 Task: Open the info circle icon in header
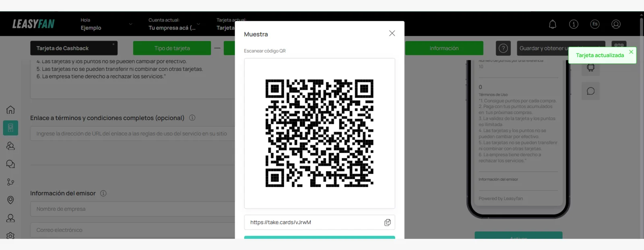[x=574, y=24]
